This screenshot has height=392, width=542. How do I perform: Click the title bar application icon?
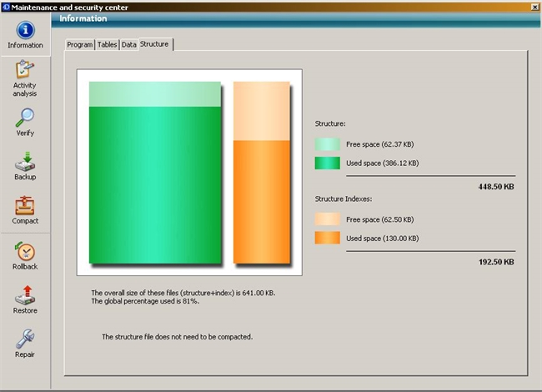7,6
